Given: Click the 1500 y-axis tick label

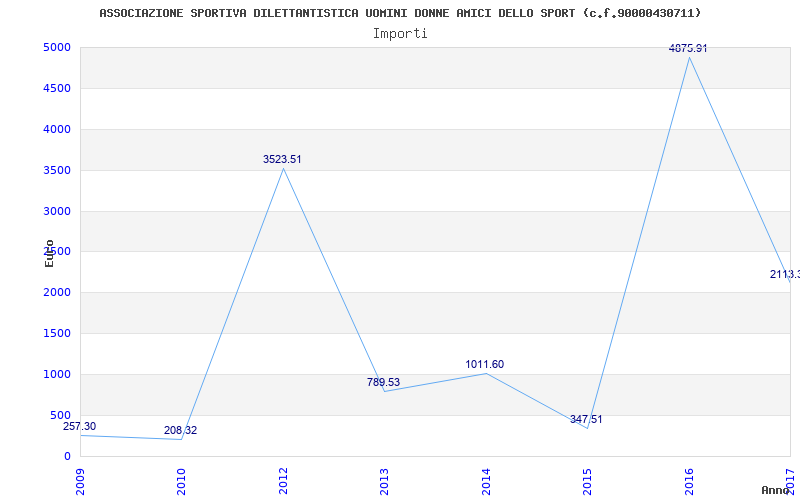Looking at the screenshot, I should pos(57,333).
